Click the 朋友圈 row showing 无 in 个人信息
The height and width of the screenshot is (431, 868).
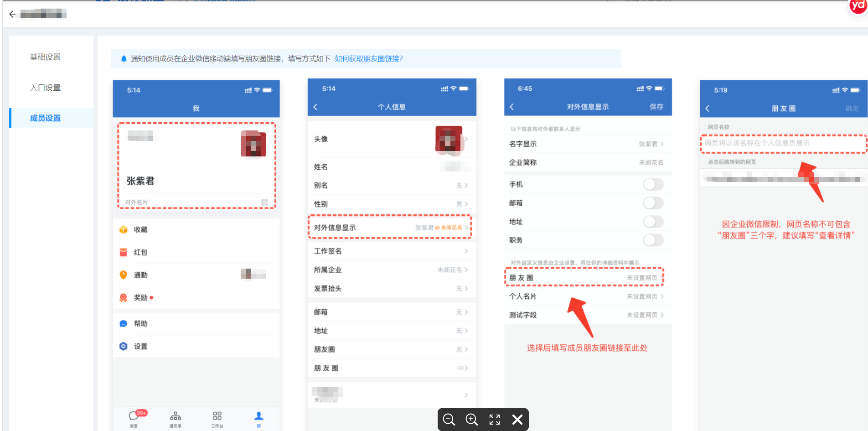(392, 349)
